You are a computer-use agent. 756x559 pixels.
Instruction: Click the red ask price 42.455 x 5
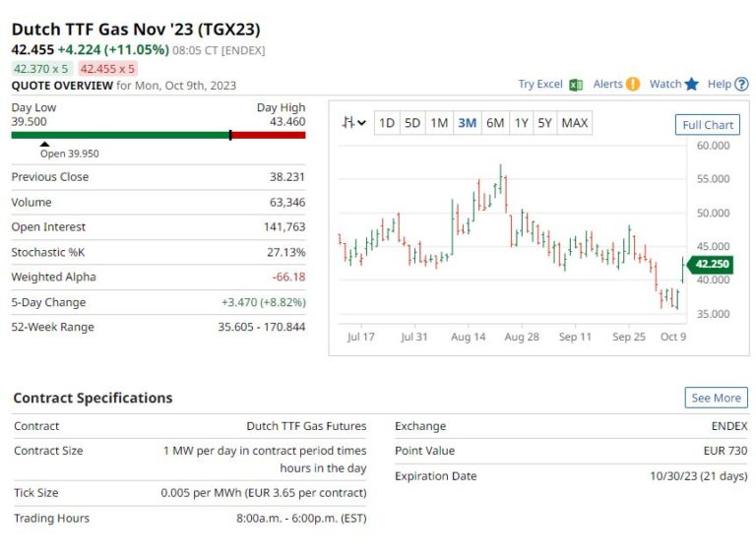coord(107,69)
